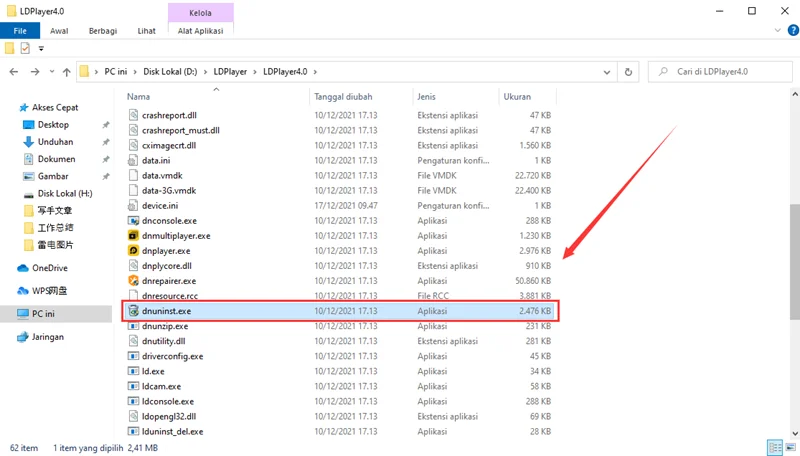Click the back navigation arrow
The width and height of the screenshot is (800, 456).
pos(14,72)
